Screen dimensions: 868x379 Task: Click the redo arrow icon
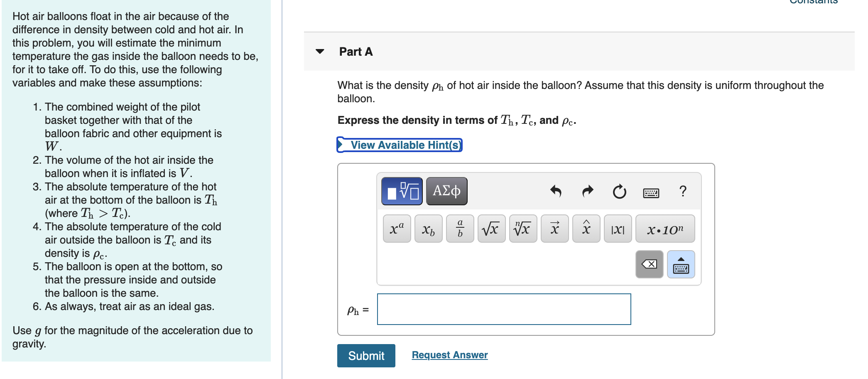point(588,191)
